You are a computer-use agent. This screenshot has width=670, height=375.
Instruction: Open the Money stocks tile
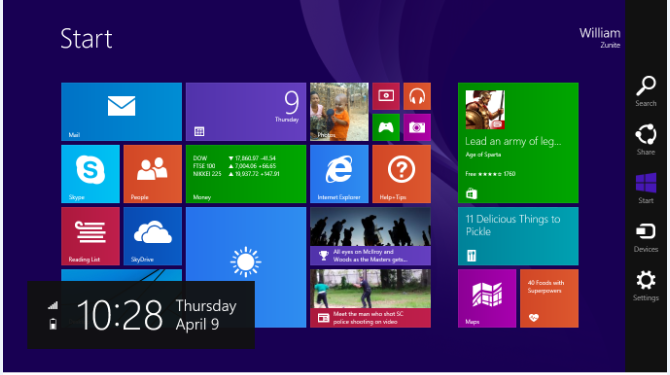[246, 174]
